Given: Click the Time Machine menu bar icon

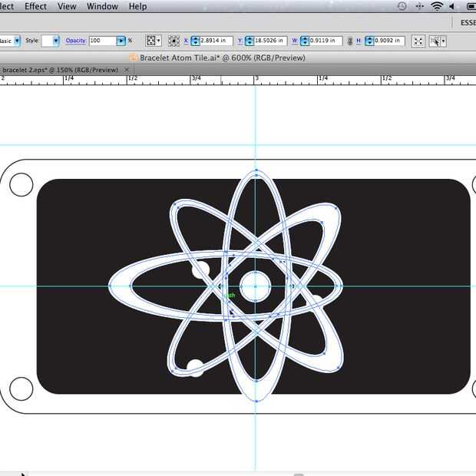Looking at the screenshot, I should point(402,6).
